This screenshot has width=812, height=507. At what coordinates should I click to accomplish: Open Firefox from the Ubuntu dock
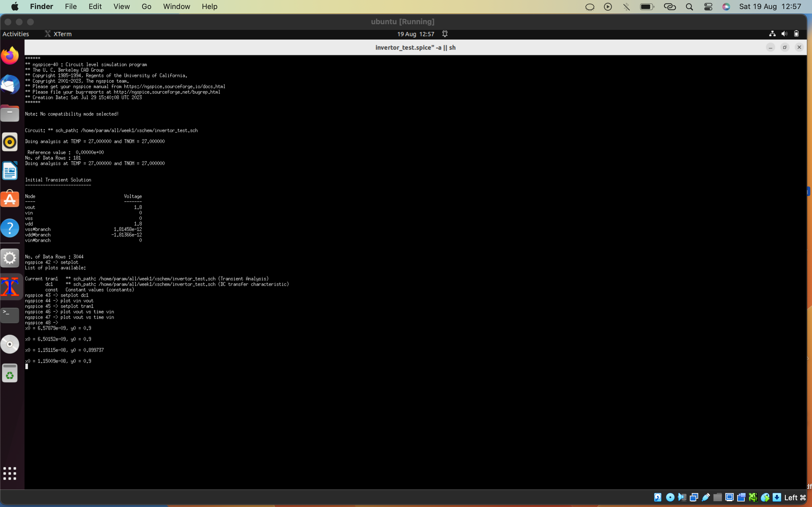tap(10, 56)
